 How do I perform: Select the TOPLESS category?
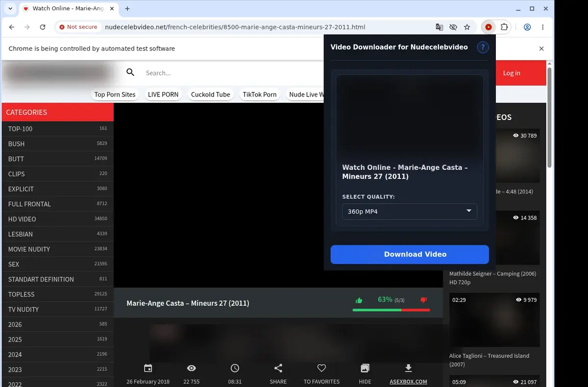(x=57, y=294)
